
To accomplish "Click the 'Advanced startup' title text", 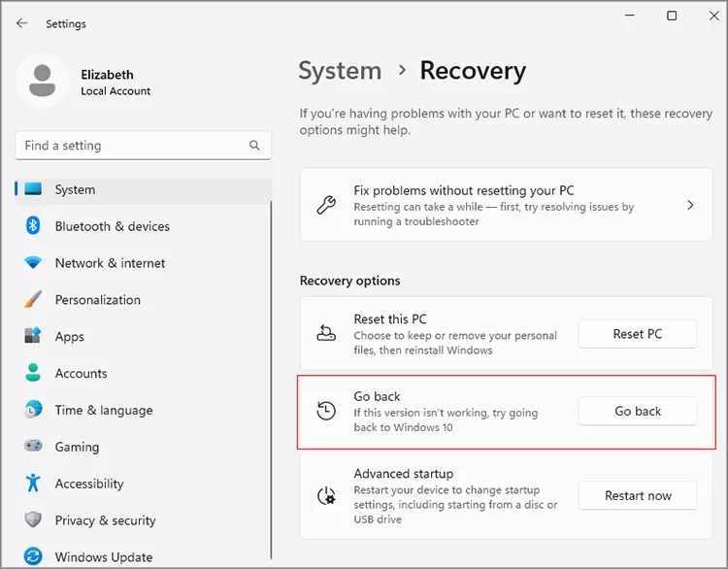I will pos(404,473).
